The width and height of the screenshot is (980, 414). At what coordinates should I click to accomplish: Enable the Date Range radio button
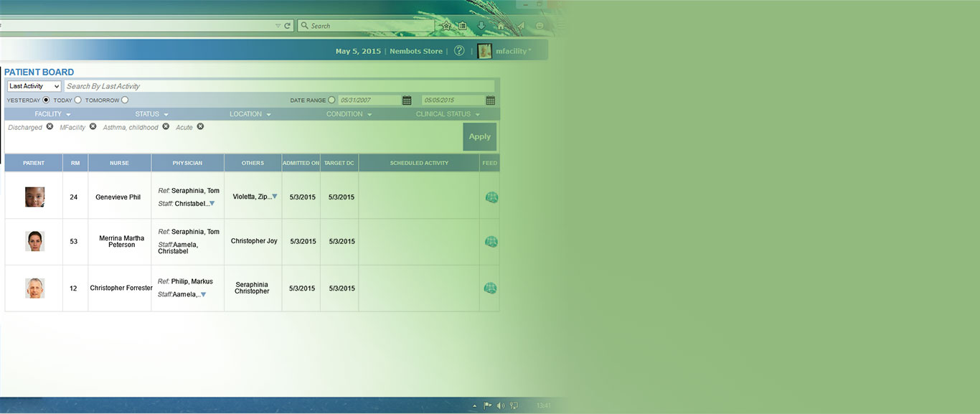[331, 100]
